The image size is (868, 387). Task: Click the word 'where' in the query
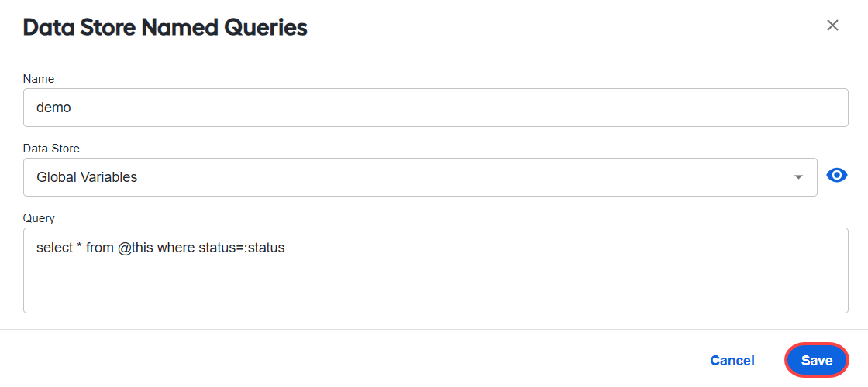[x=176, y=248]
